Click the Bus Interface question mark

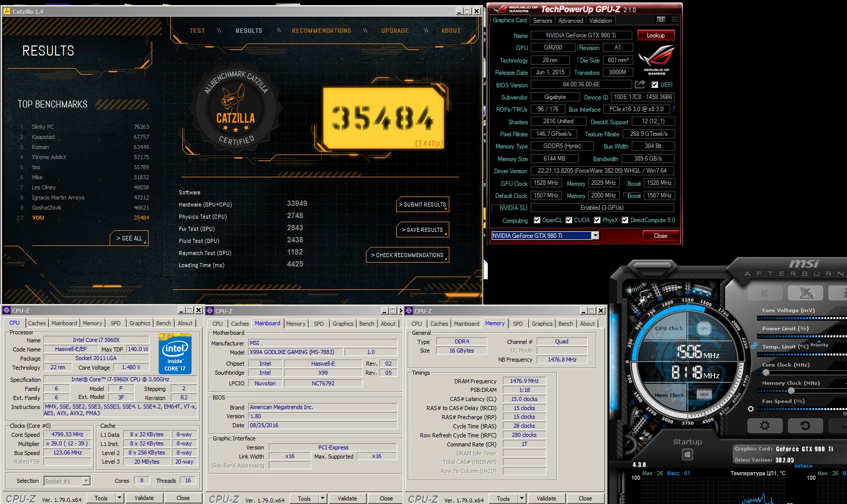point(673,109)
